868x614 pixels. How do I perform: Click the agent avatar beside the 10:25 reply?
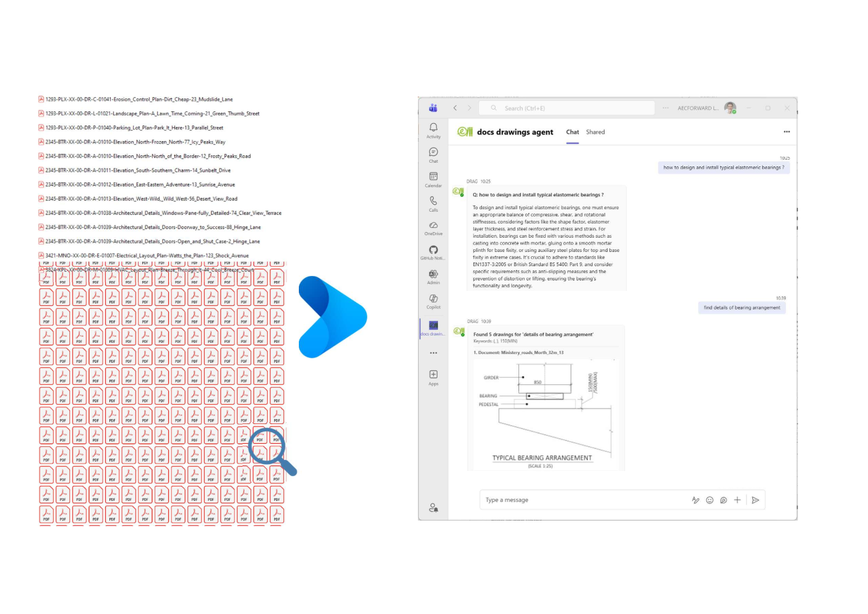(458, 192)
